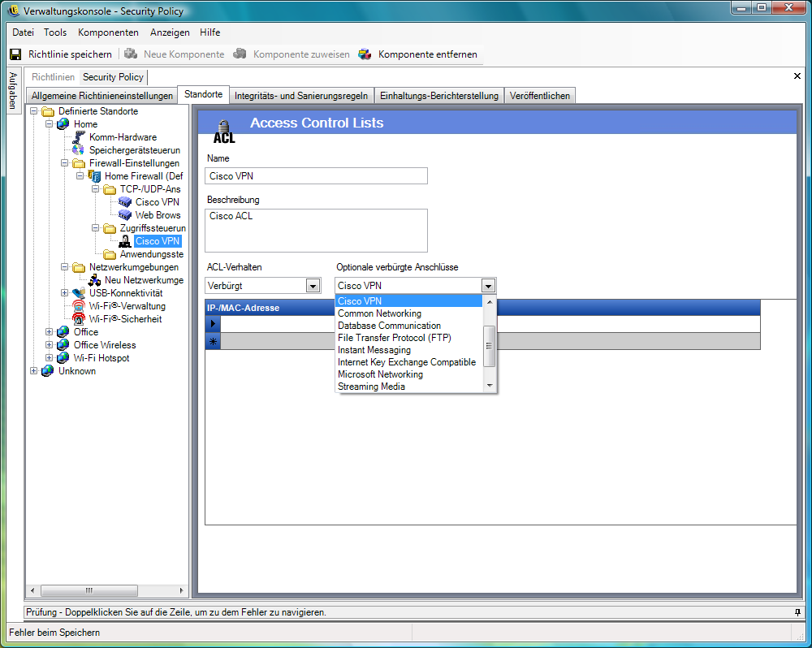Click the Cisco VPN port icon under TCP-/UDP
This screenshot has height=648, width=812.
coord(125,202)
